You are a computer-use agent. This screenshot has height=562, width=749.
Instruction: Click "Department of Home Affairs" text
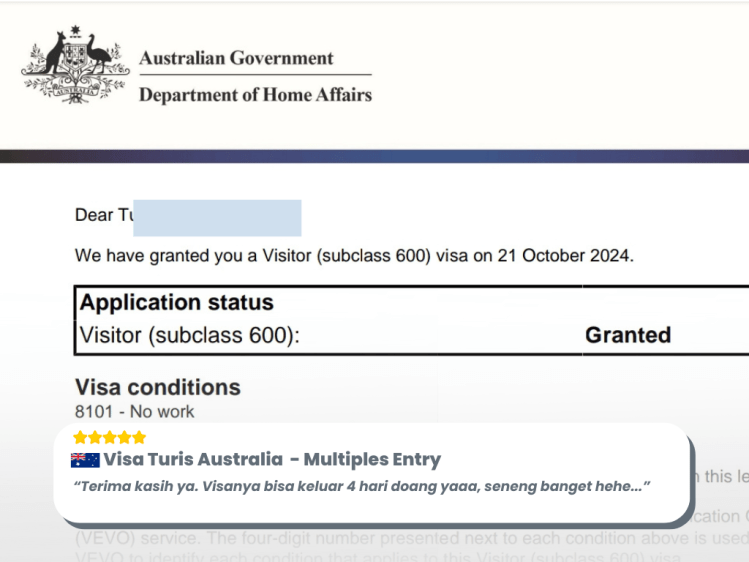pos(255,95)
